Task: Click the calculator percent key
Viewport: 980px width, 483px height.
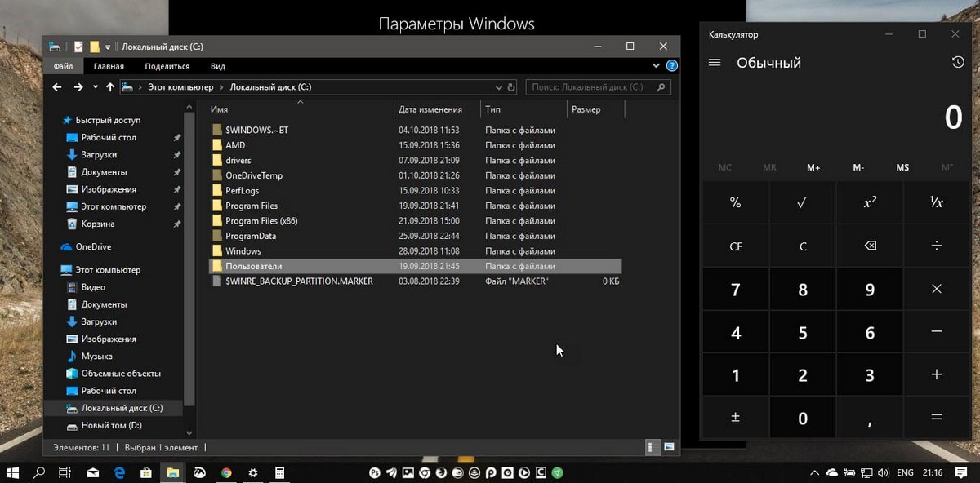Action: click(x=736, y=202)
